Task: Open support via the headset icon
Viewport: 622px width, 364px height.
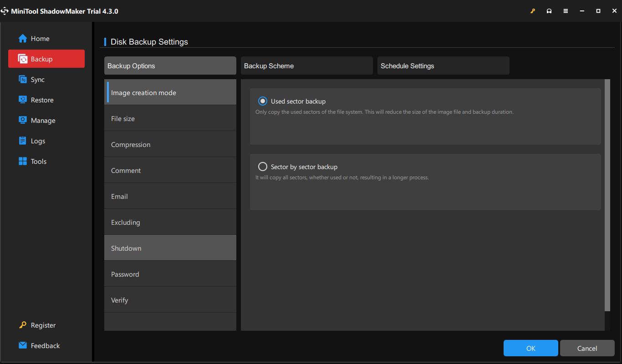Action: (549, 10)
